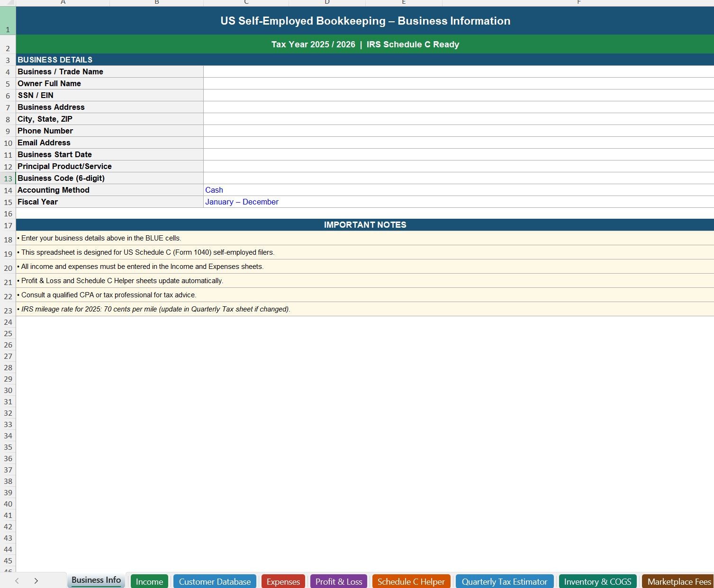Click the note about Schedule C (Form 1040) filers
This screenshot has width=714, height=588.
365,252
